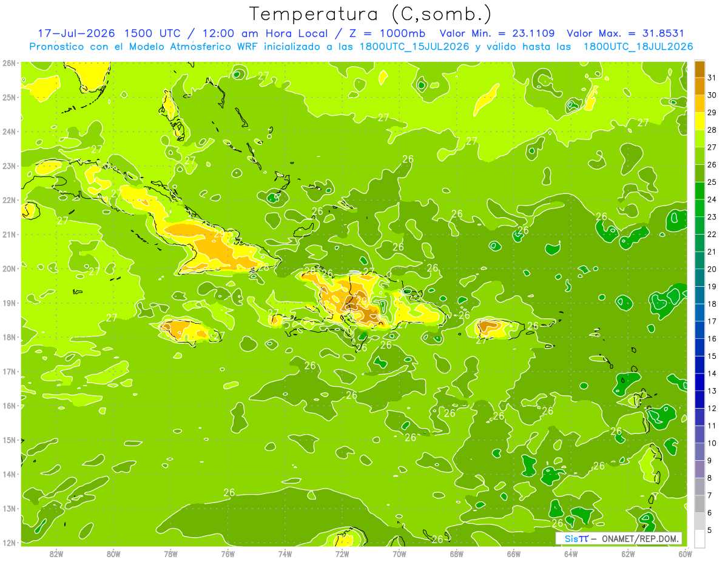The height and width of the screenshot is (562, 728).
Task: Click the "17N" latitude axis label
Action: [9, 371]
